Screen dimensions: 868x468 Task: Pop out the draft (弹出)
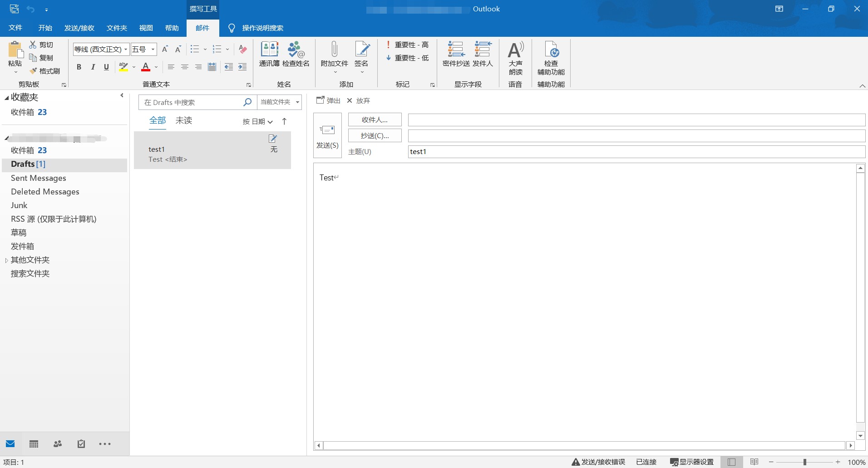tap(328, 100)
